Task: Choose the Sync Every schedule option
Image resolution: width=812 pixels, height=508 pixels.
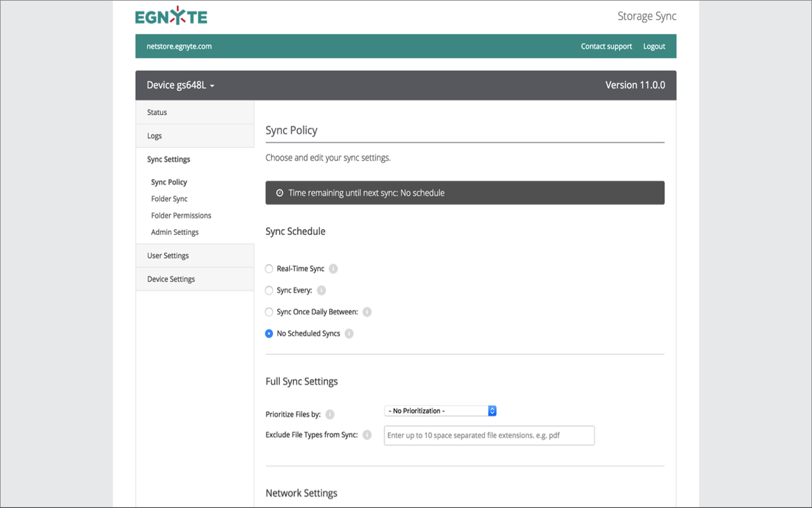Action: (268, 290)
